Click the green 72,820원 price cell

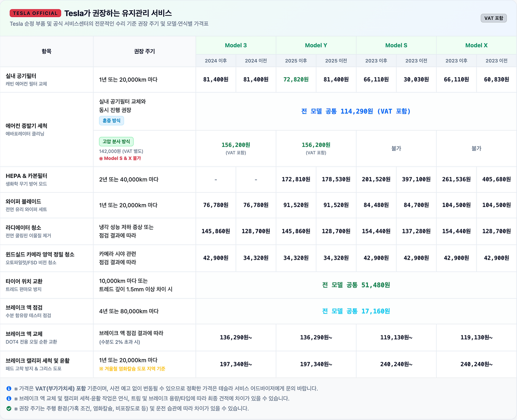pyautogui.click(x=296, y=80)
